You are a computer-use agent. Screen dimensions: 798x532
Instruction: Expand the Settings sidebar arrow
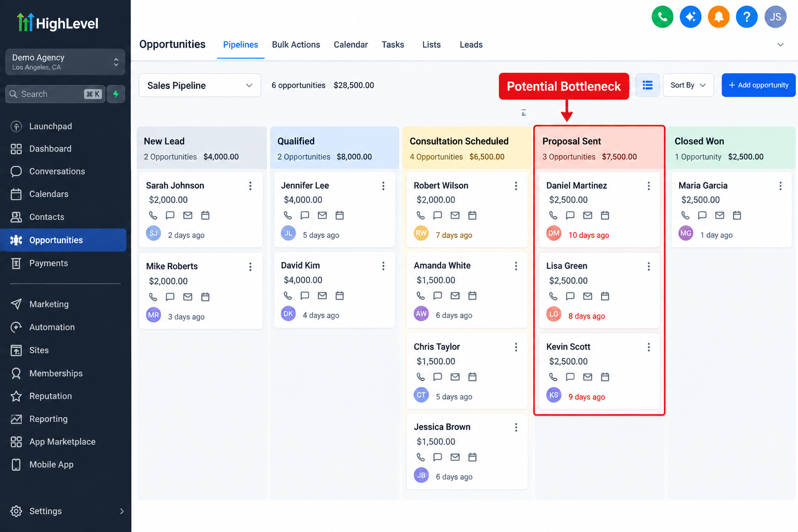(122, 511)
